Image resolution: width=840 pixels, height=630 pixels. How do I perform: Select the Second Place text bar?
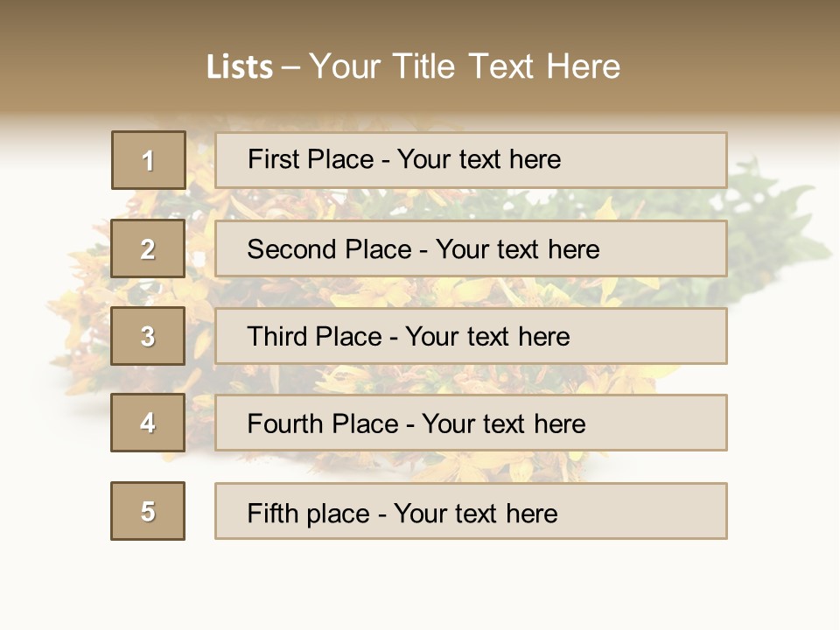click(x=471, y=248)
